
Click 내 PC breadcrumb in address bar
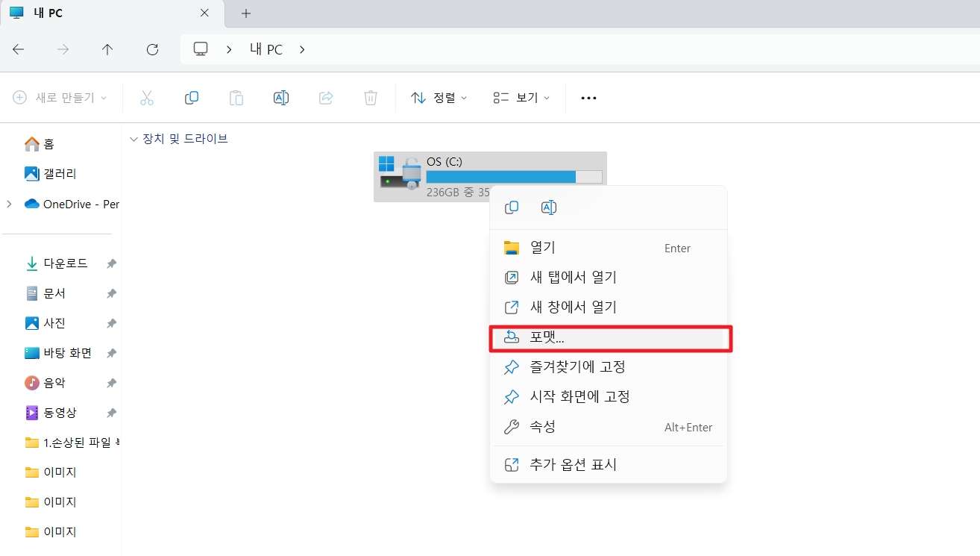(266, 50)
